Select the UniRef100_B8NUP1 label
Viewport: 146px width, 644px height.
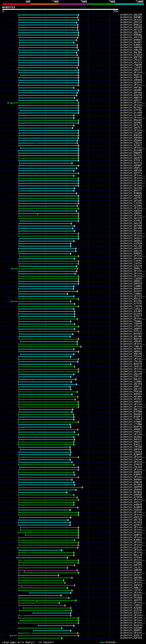coord(131,254)
